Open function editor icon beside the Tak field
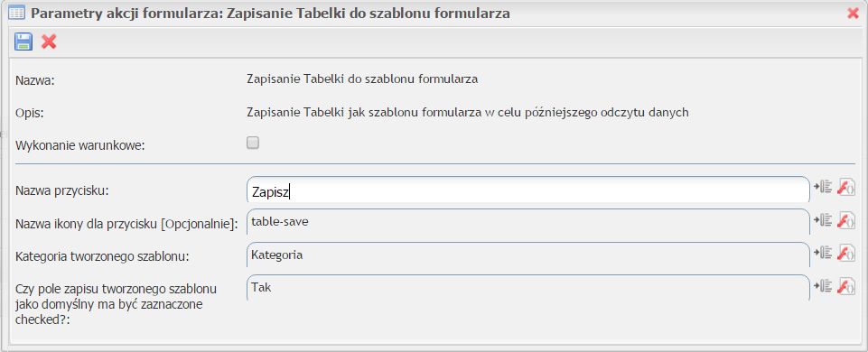This screenshot has height=352, width=868. [846, 285]
